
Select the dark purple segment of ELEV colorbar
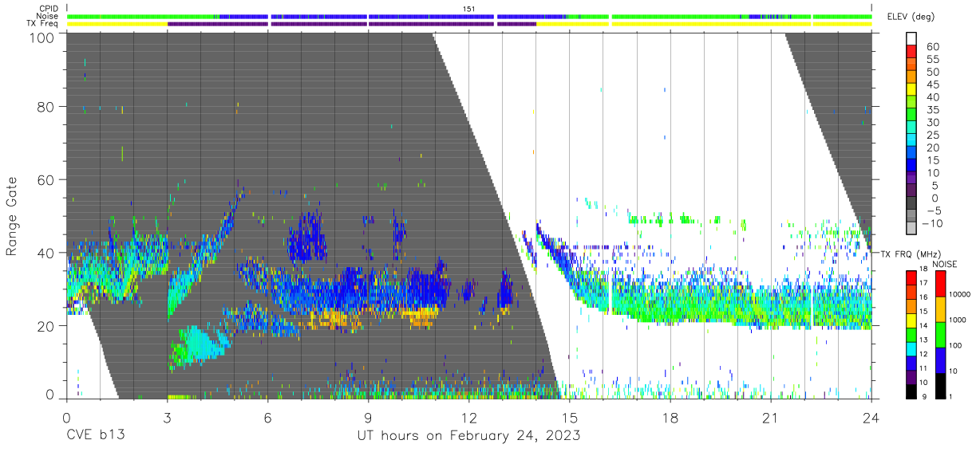[913, 191]
